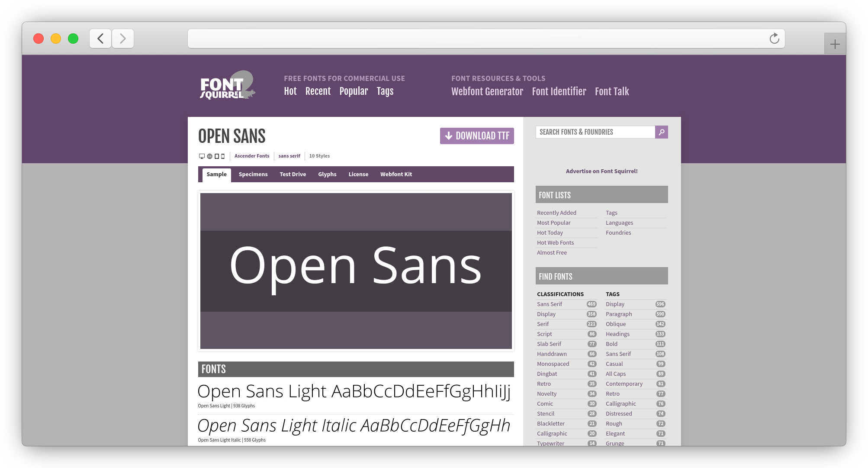This screenshot has height=468, width=868.
Task: Open Font Identifier tool
Action: click(x=559, y=91)
